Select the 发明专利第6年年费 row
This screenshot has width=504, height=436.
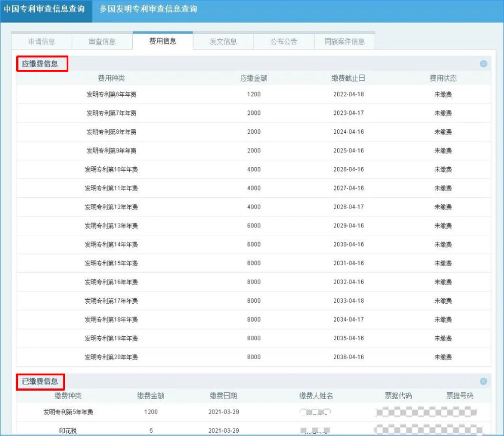(110, 94)
